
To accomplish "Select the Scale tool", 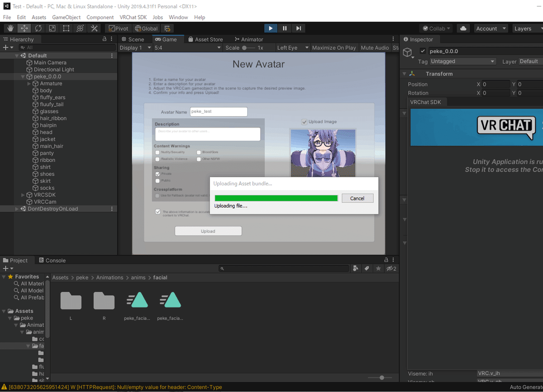I will [x=52, y=28].
